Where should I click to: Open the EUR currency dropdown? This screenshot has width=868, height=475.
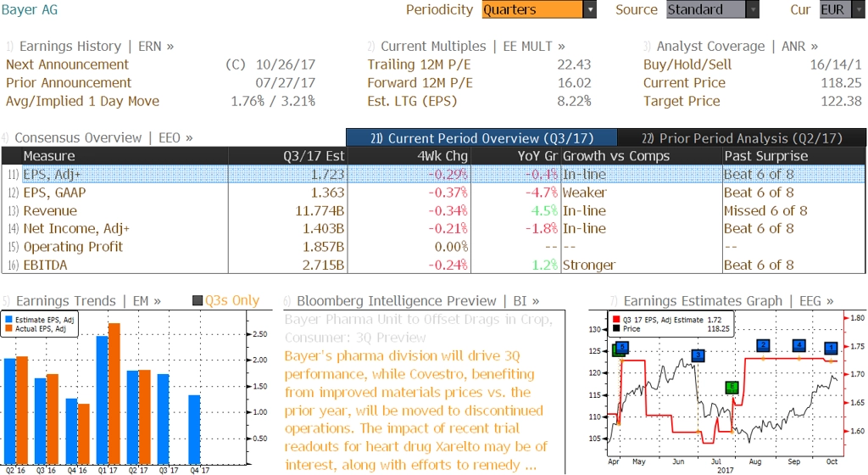pos(842,9)
